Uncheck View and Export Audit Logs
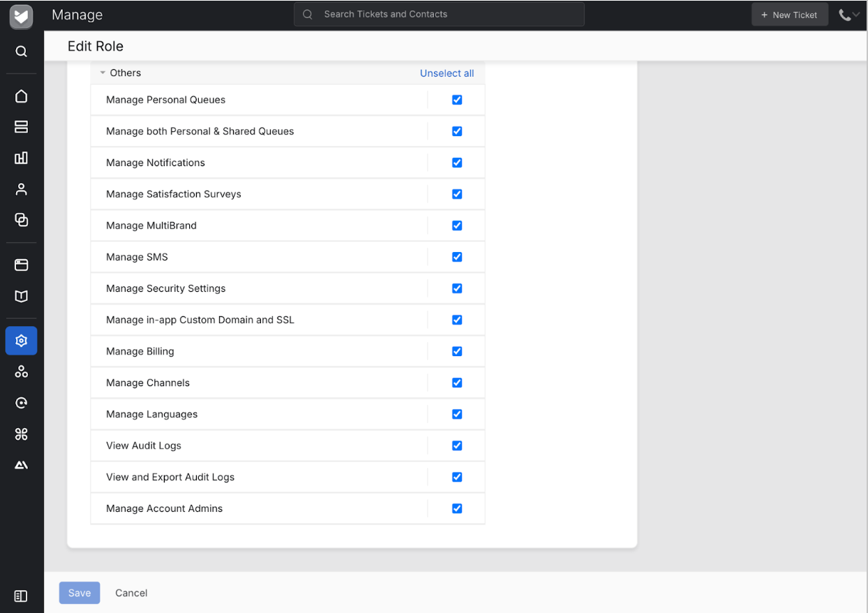868x613 pixels. (457, 477)
